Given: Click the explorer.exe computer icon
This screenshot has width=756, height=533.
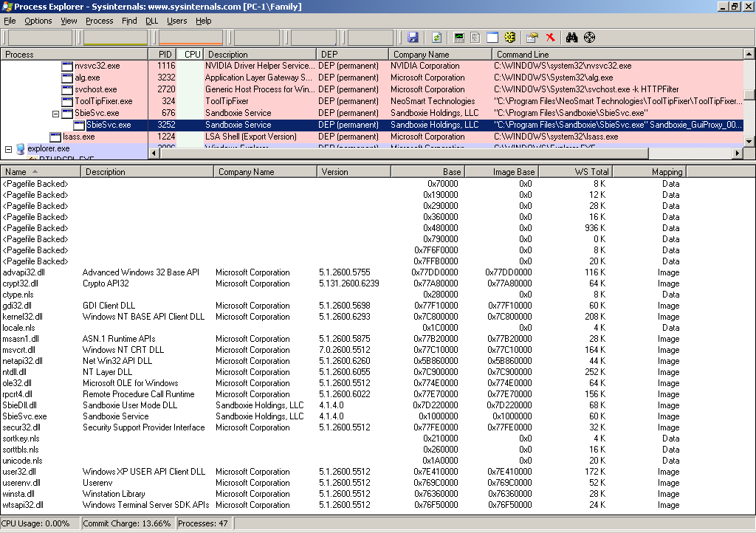Looking at the screenshot, I should (x=20, y=149).
